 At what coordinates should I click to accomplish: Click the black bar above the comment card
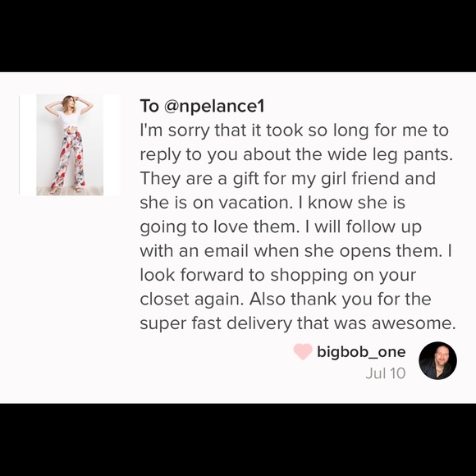click(x=238, y=36)
